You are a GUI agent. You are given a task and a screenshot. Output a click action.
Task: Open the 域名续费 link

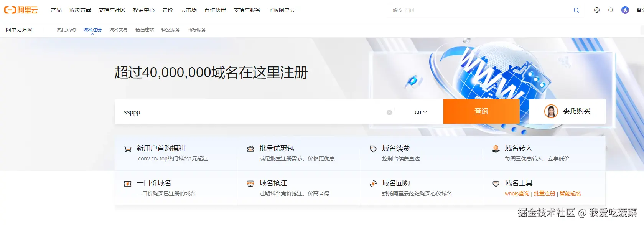click(x=396, y=148)
